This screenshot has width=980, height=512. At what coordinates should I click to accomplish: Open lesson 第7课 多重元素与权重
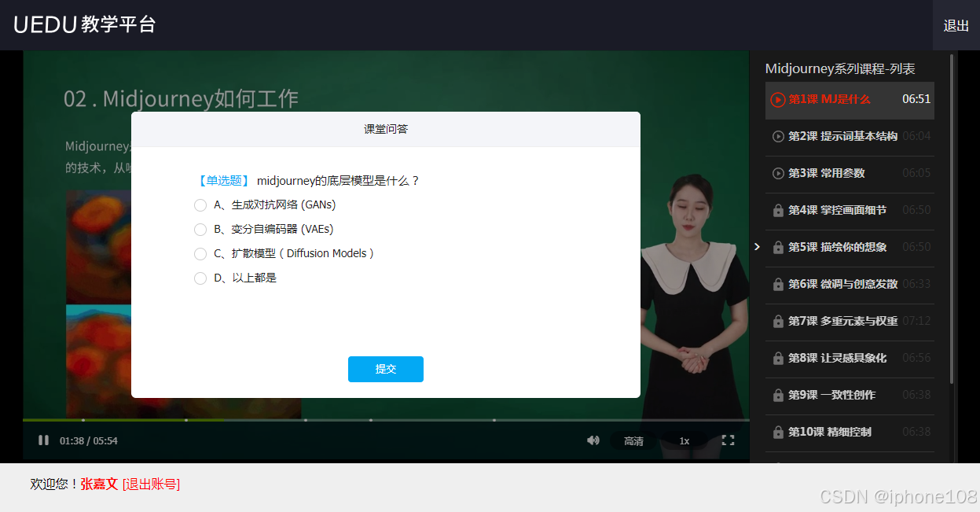coord(850,322)
